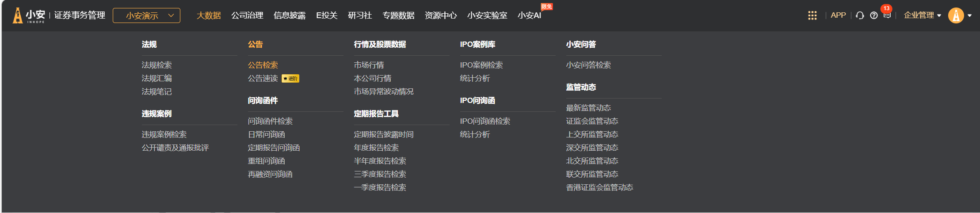Open the 信息披露 navigation menu
Viewport: 980px width, 213px height.
tap(290, 15)
